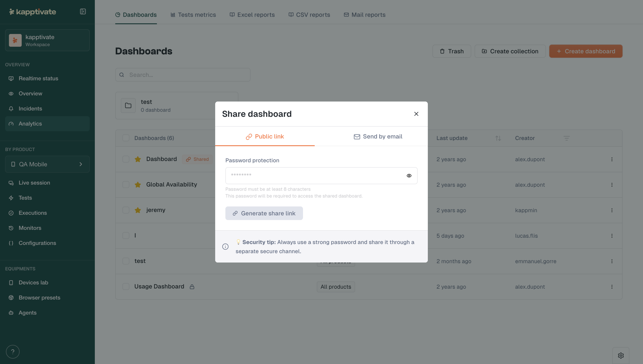Image resolution: width=643 pixels, height=364 pixels.
Task: Click the test collection folder icon
Action: tap(128, 106)
